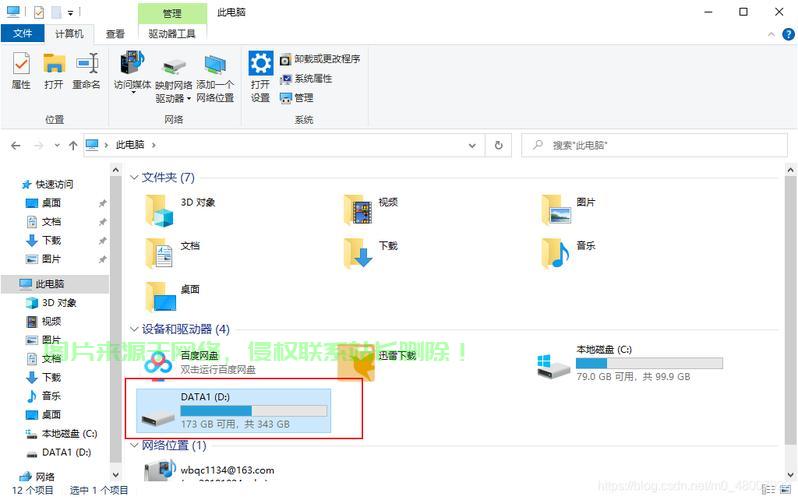Switch to the 驱动器工具 (Drive Tools) tab
The height and width of the screenshot is (500, 798).
pyautogui.click(x=172, y=34)
